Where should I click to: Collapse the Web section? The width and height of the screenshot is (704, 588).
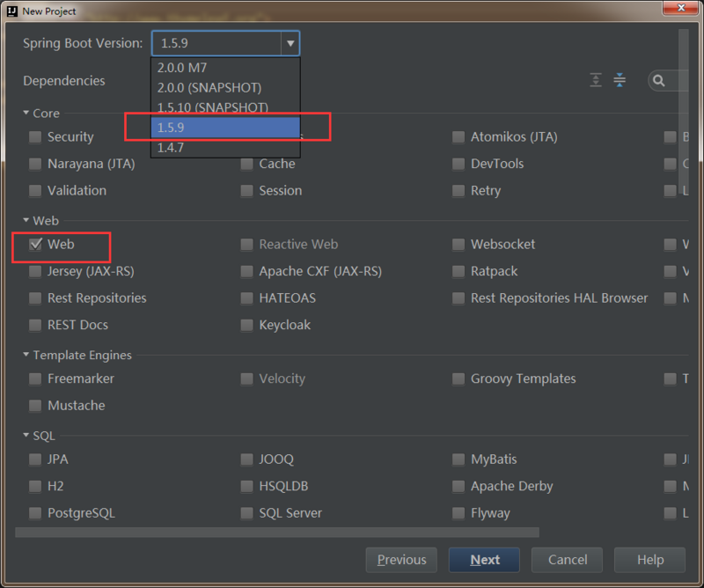(26, 220)
